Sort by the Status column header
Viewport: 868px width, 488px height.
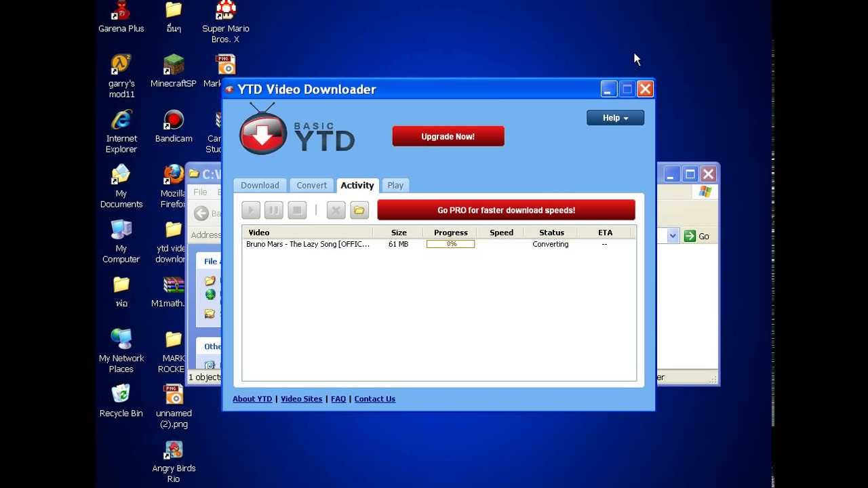click(551, 232)
